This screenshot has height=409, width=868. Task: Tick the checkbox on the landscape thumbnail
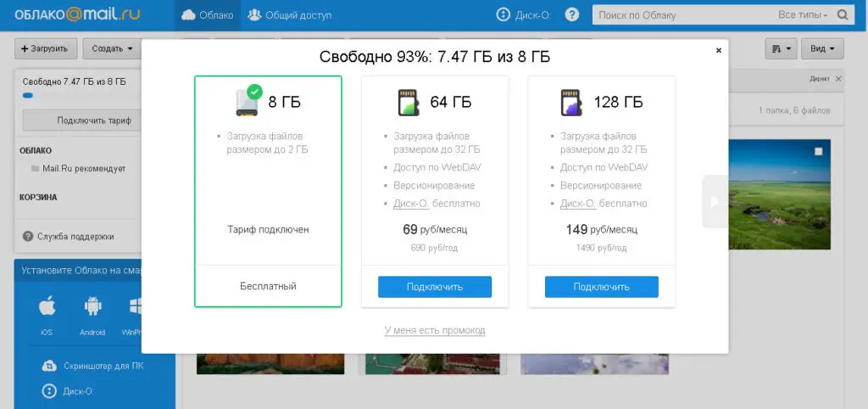point(818,152)
